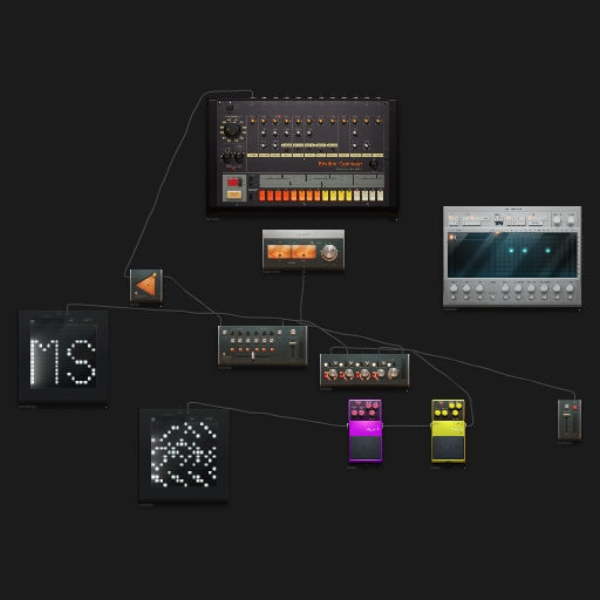
Task: Click the first large knob on four-knob mixer
Action: [x=333, y=374]
